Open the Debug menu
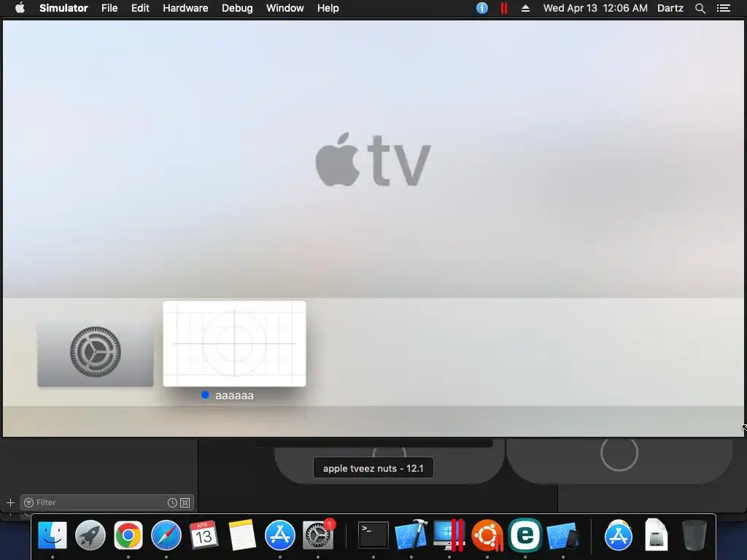This screenshot has width=747, height=560. click(x=237, y=8)
